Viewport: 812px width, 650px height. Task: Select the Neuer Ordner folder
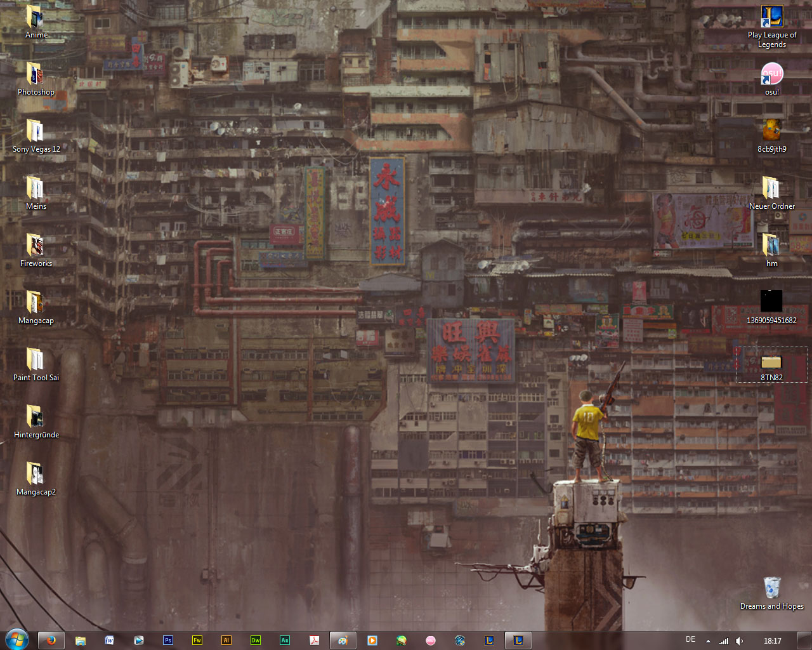(x=771, y=194)
